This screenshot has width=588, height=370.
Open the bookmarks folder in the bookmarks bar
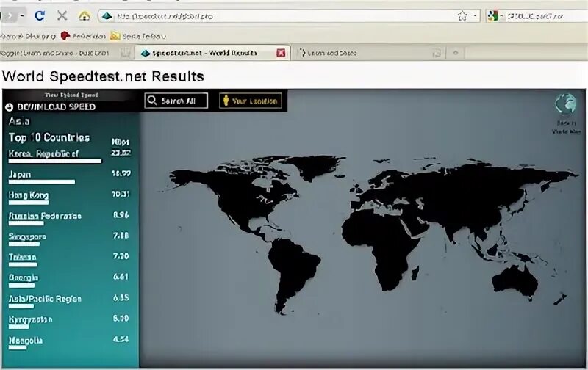pyautogui.click(x=137, y=36)
